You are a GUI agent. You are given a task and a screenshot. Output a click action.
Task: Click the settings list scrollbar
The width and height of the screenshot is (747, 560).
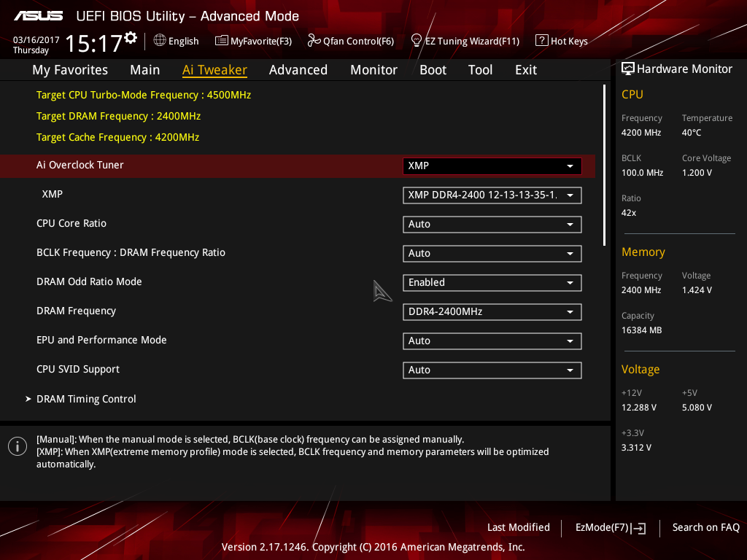(604, 166)
